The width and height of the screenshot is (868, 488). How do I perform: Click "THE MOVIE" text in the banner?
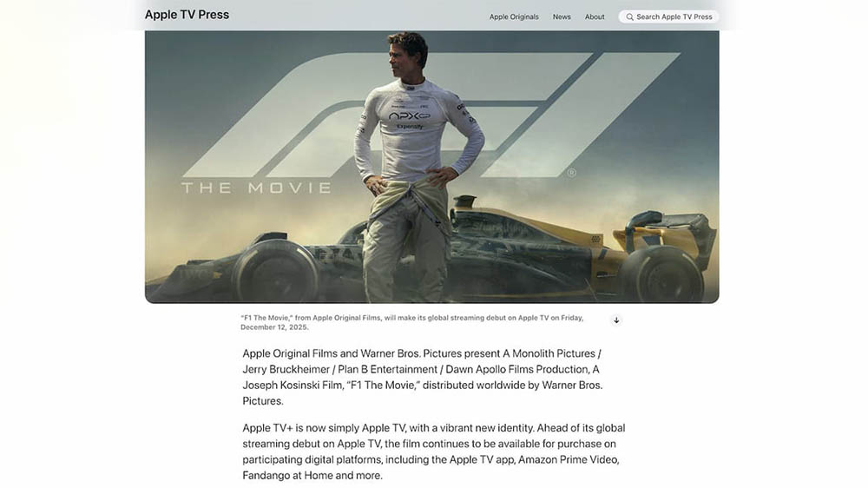pyautogui.click(x=256, y=188)
